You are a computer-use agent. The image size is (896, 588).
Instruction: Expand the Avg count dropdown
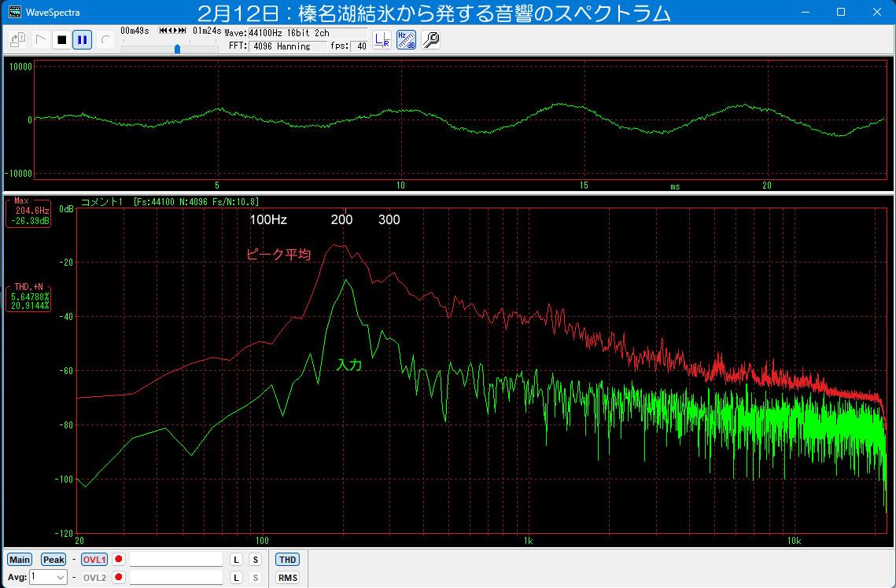pyautogui.click(x=60, y=578)
